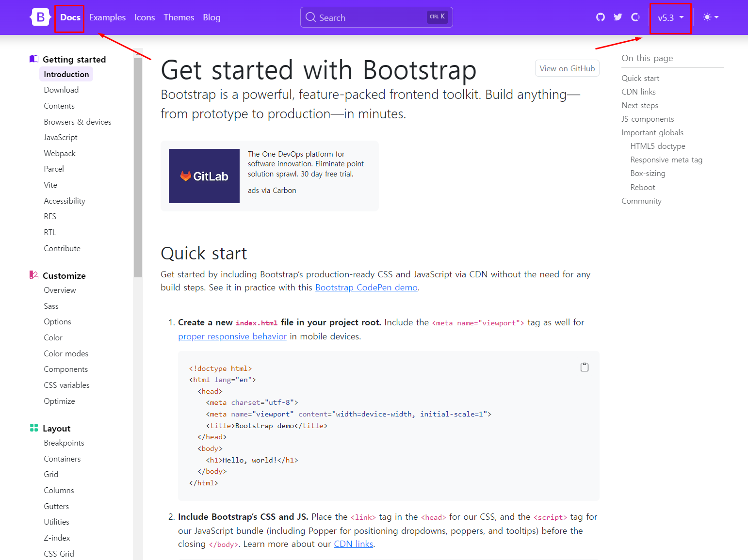This screenshot has width=748, height=560.
Task: Open the Docs nav item
Action: coord(70,17)
